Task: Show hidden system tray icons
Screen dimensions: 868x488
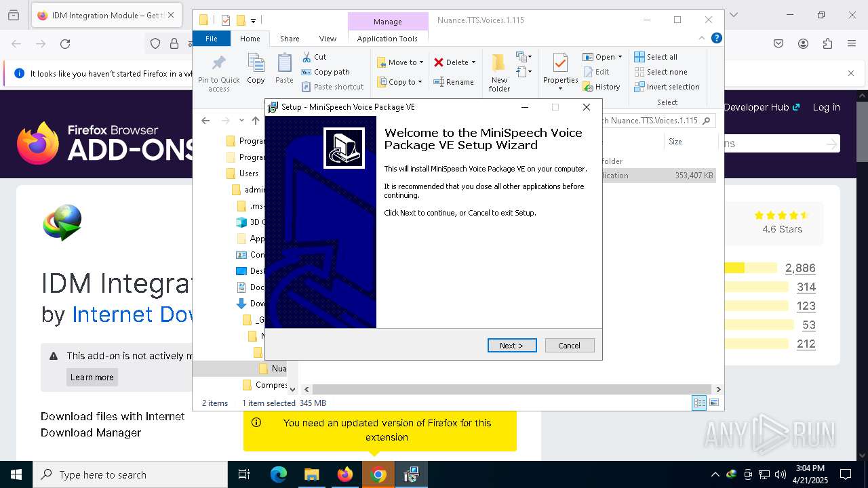Action: click(715, 474)
